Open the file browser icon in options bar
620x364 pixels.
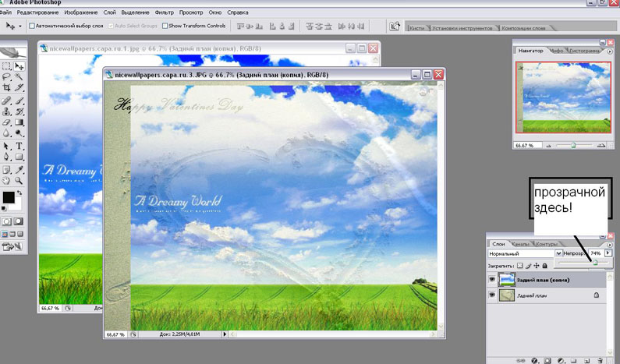(x=395, y=27)
